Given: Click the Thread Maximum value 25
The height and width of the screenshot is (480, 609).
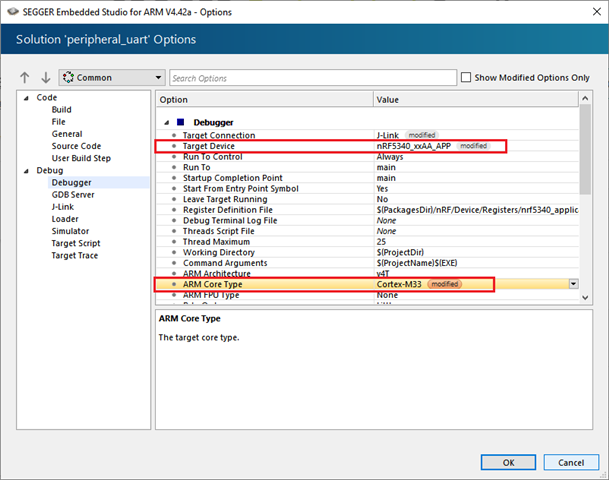Looking at the screenshot, I should coord(381,242).
